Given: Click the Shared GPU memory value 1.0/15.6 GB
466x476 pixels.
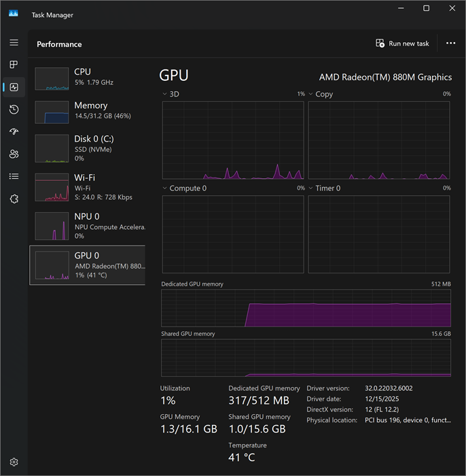Looking at the screenshot, I should tap(257, 429).
